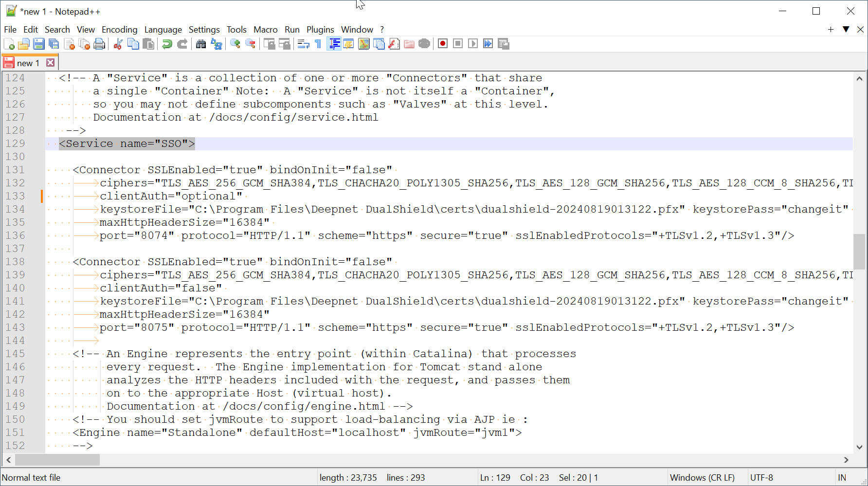The height and width of the screenshot is (486, 868).
Task: Open the Encoding menu
Action: [119, 30]
